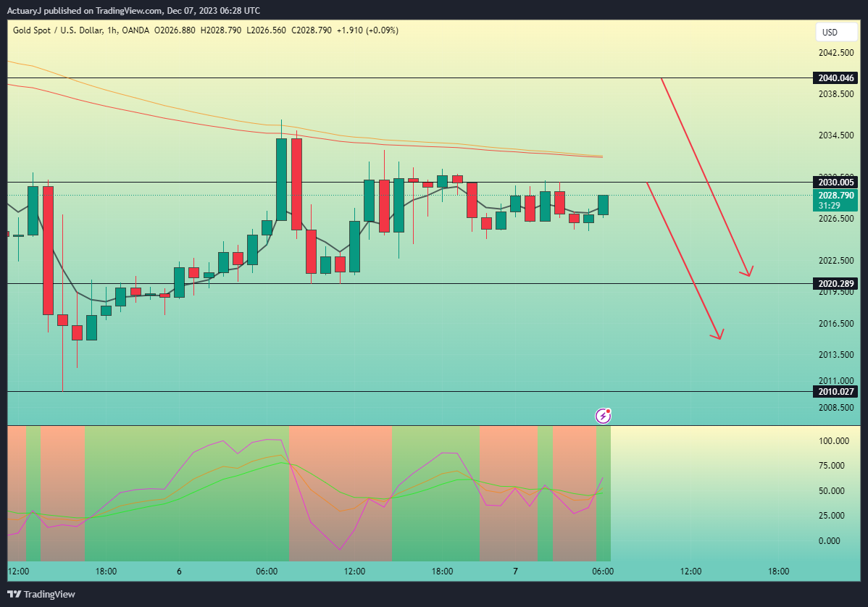Screen dimensions: 868x607
Task: Click the 2034.500 price axis value
Action: 836,135
